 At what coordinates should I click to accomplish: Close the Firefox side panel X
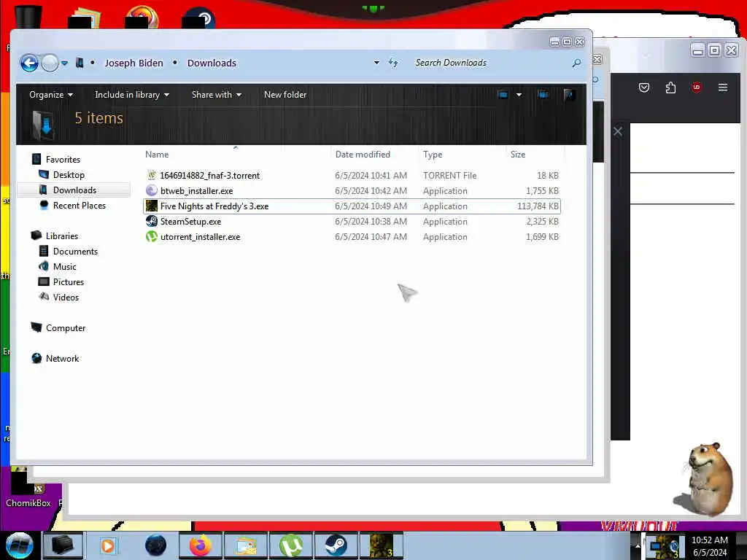[x=618, y=131]
